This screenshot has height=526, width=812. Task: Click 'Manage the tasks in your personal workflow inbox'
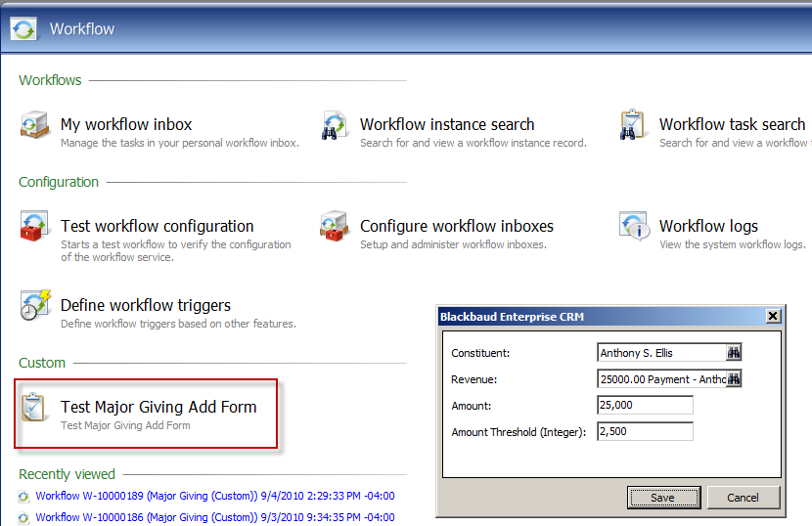point(180,143)
